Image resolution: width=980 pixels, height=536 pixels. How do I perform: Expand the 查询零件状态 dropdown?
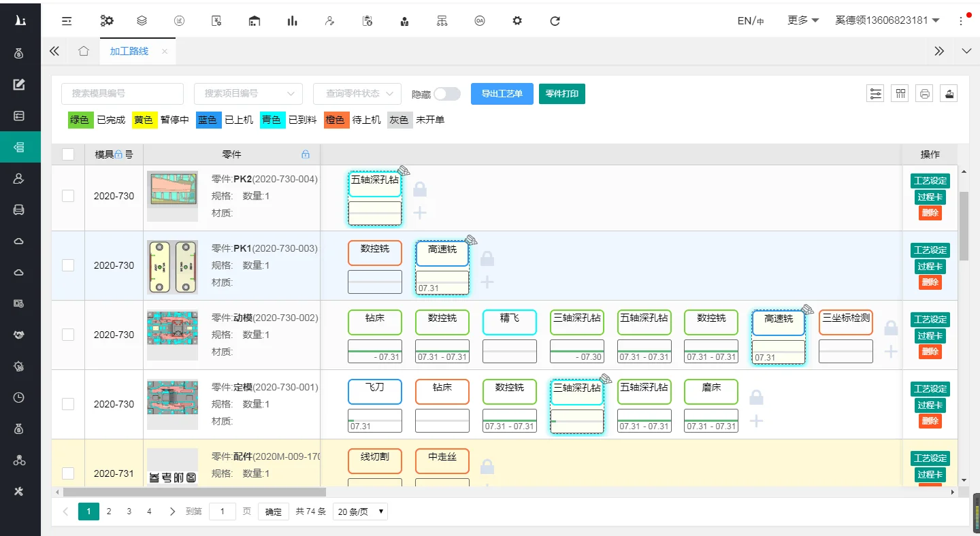357,94
